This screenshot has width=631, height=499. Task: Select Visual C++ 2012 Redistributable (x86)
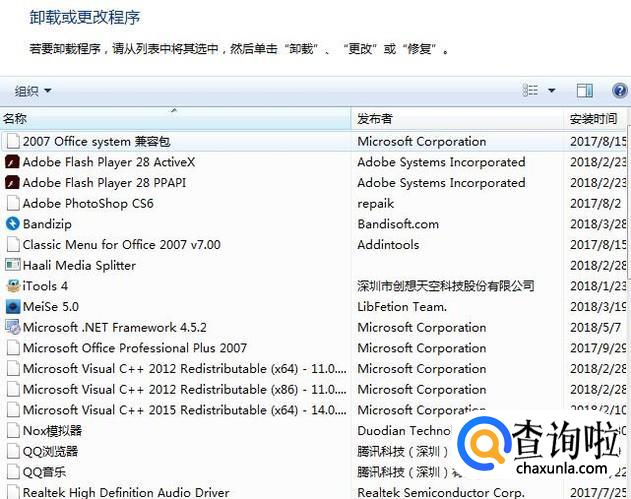coord(184,390)
